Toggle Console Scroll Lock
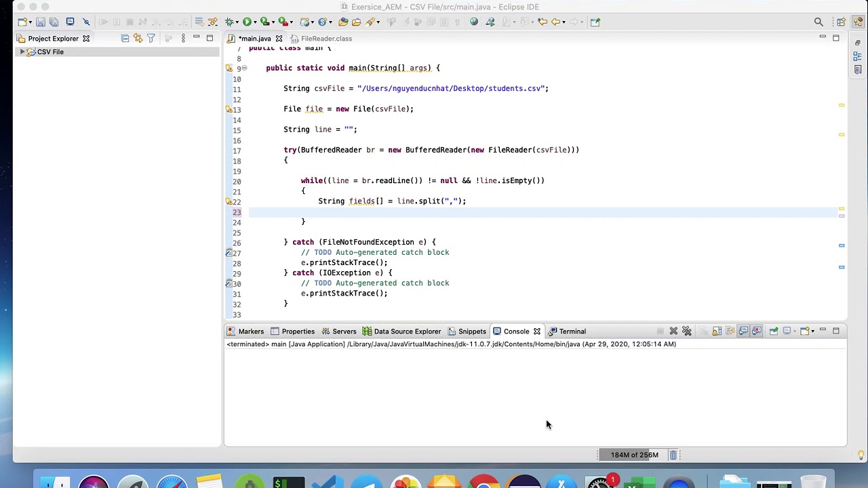The width and height of the screenshot is (868, 488). (717, 331)
